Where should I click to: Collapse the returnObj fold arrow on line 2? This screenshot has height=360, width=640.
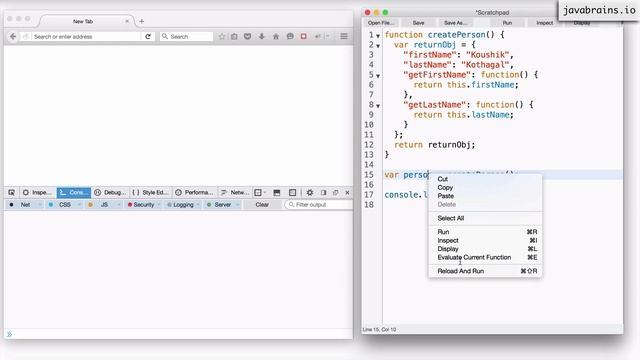(378, 46)
